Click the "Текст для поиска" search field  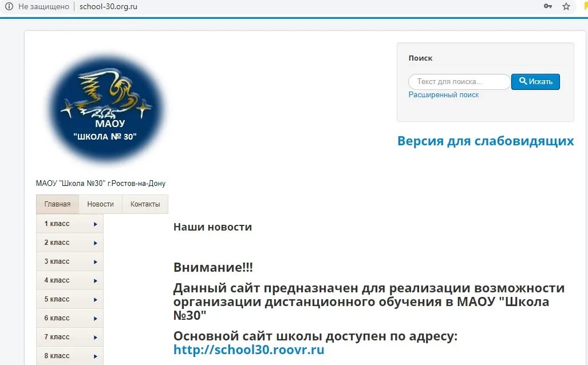click(x=458, y=81)
